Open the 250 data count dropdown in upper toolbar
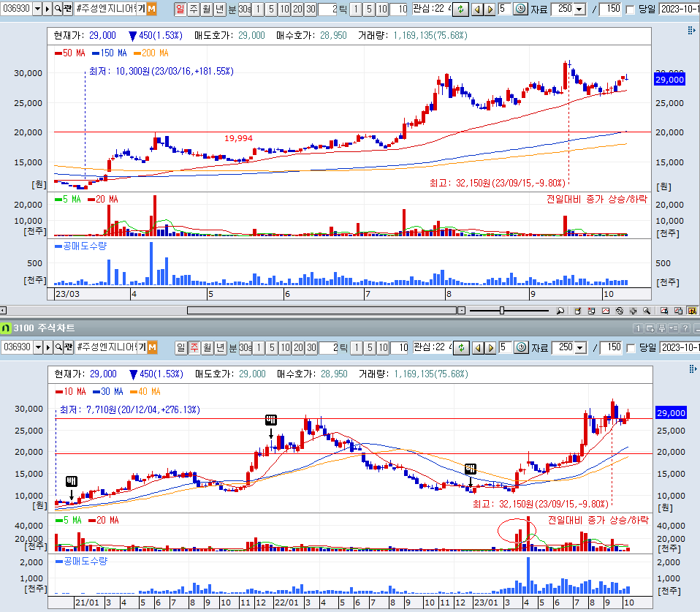This screenshot has height=612, width=700. tap(579, 9)
